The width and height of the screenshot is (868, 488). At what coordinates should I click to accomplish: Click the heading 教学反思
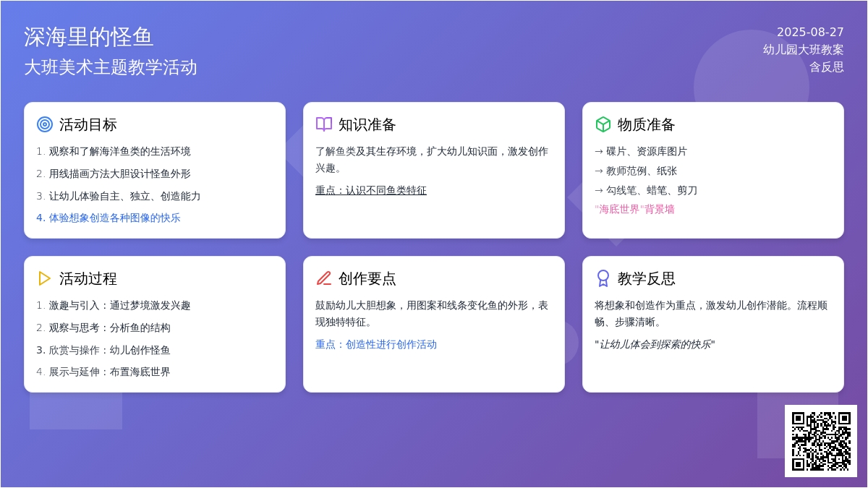(647, 278)
